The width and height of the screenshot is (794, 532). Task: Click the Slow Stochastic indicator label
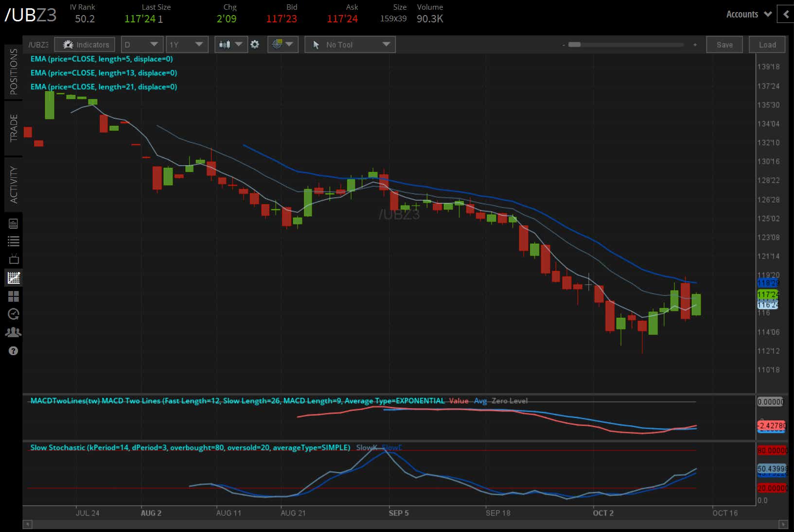(x=190, y=447)
